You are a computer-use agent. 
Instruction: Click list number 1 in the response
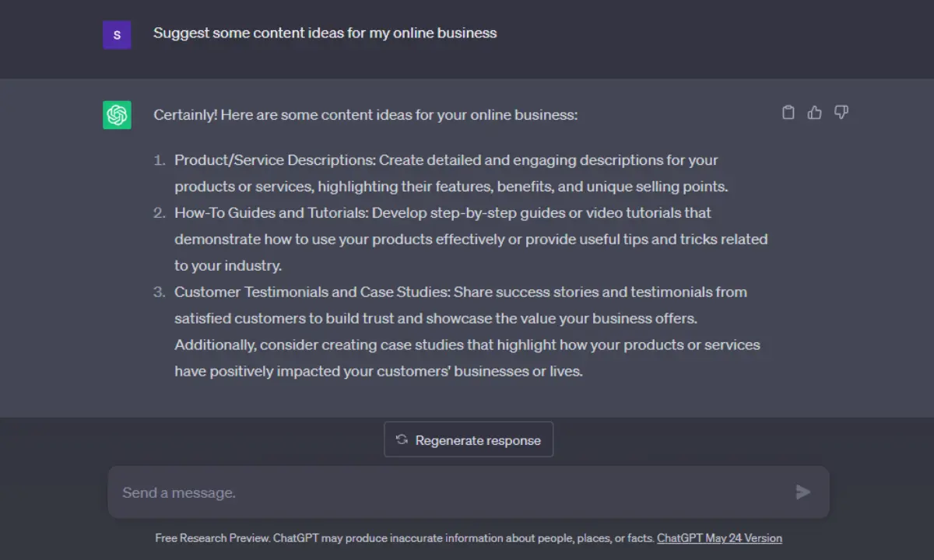159,160
